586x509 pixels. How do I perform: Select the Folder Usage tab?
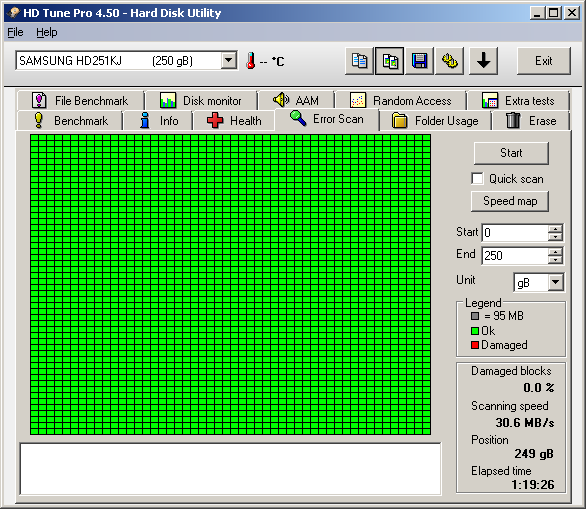435,121
